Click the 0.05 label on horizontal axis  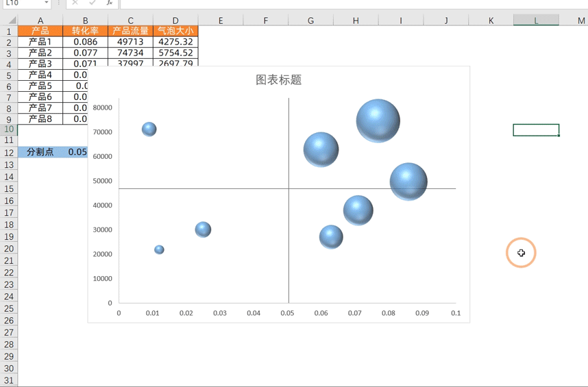(287, 313)
